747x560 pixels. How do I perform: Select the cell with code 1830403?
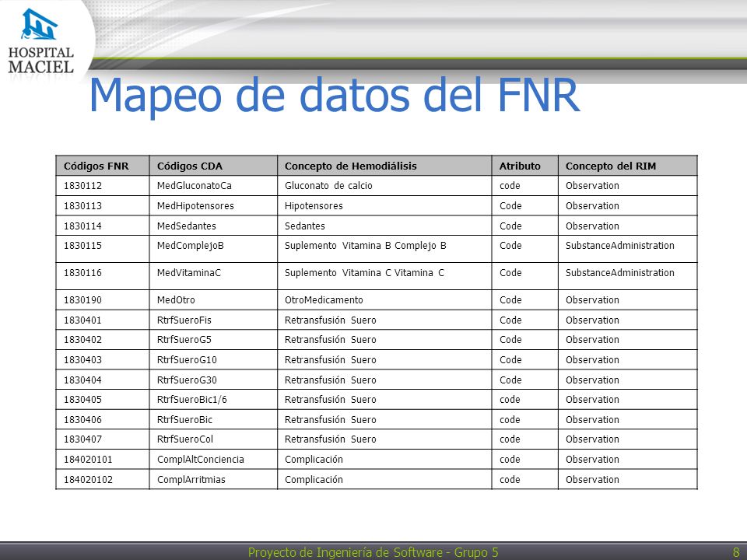(103, 360)
